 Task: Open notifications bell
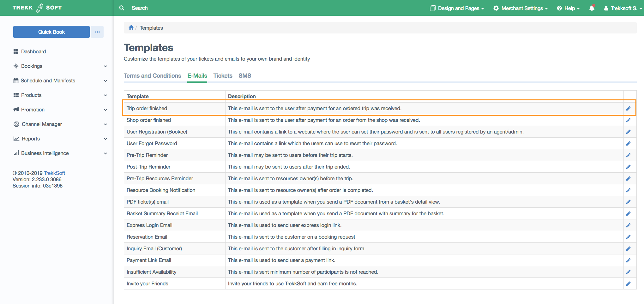click(592, 8)
